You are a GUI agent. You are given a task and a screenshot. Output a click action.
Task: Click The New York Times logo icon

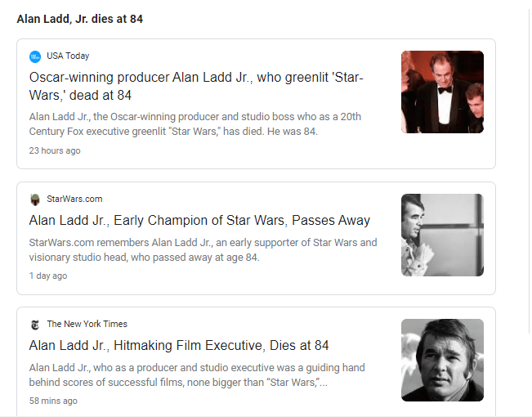35,324
